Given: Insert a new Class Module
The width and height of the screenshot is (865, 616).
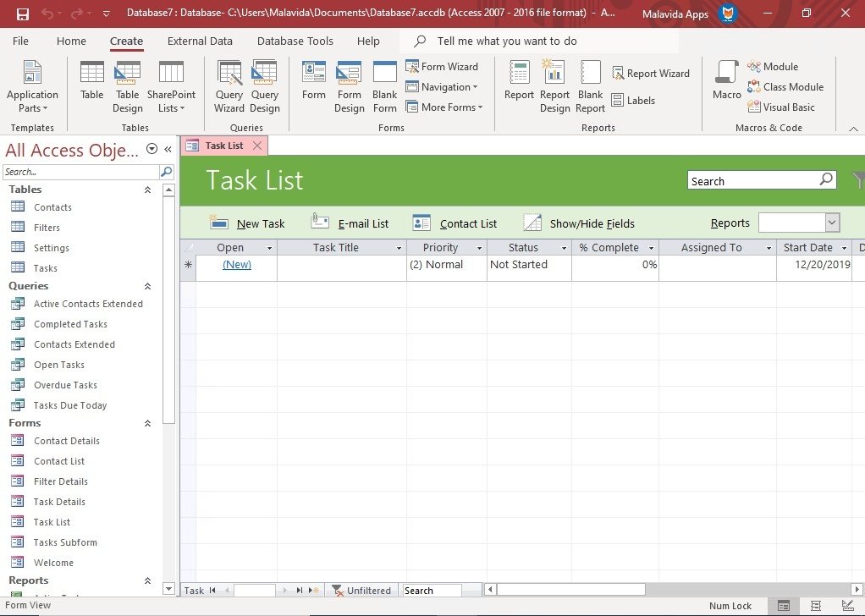Looking at the screenshot, I should click(x=785, y=86).
